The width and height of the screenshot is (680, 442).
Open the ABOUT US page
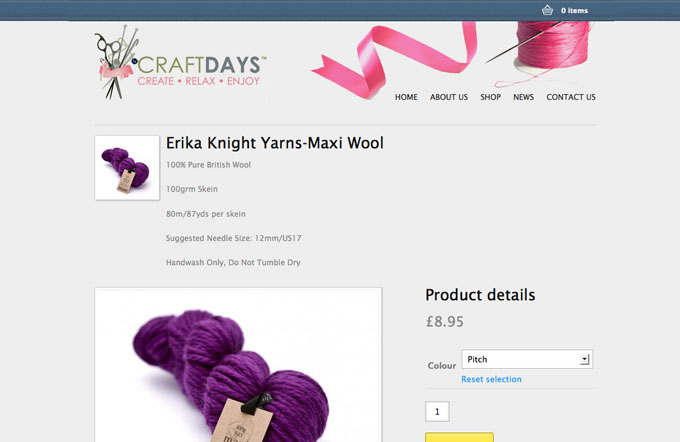tap(449, 97)
